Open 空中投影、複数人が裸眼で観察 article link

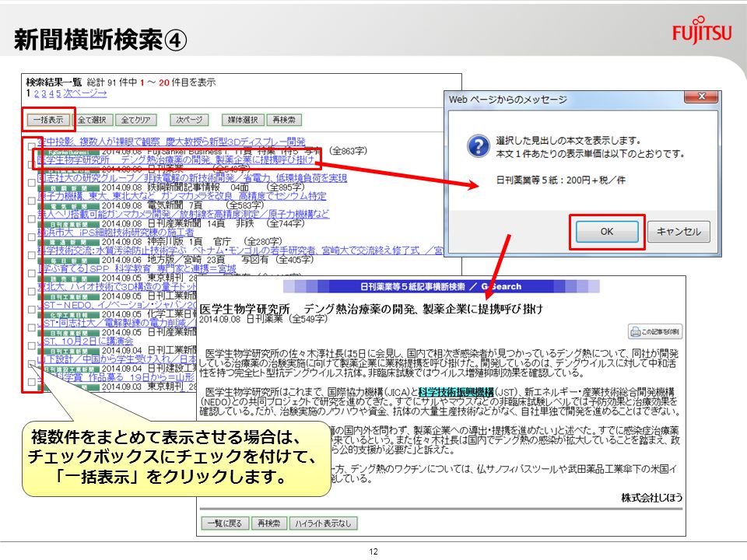coord(171,142)
